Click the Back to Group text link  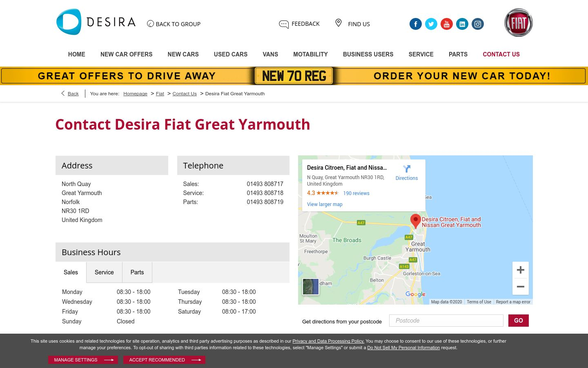point(178,24)
